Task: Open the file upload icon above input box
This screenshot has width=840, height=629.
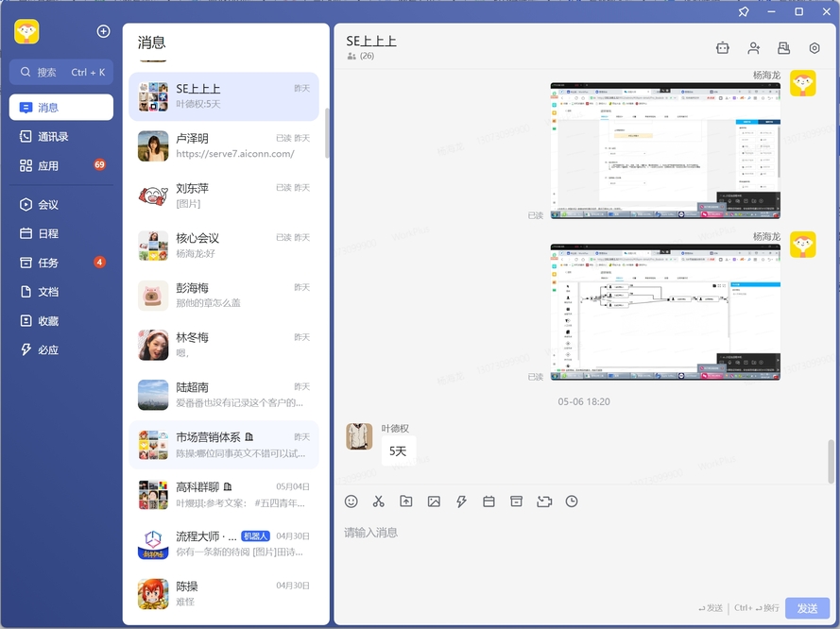Action: (x=406, y=501)
